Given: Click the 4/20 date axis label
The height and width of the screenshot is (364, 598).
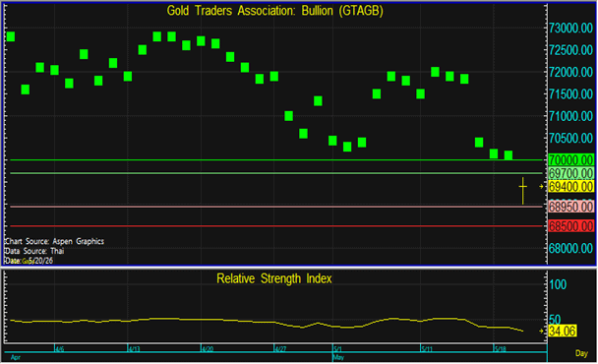Looking at the screenshot, I should click(208, 349).
